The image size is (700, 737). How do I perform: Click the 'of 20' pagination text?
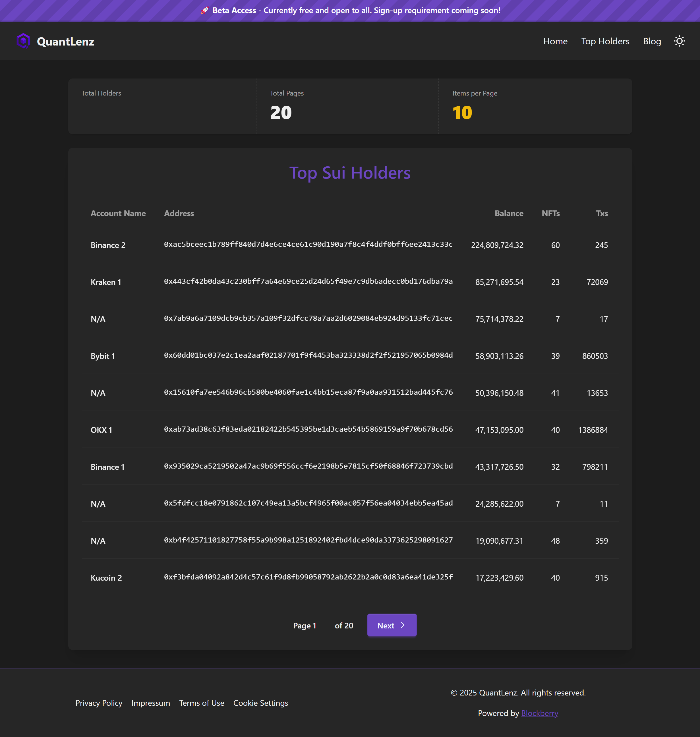pyautogui.click(x=344, y=626)
